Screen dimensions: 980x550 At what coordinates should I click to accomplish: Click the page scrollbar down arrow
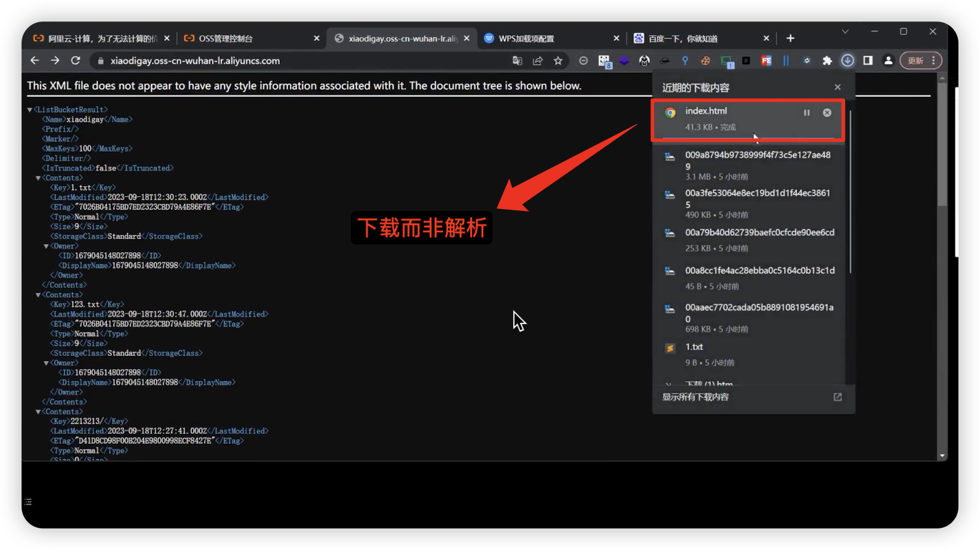pyautogui.click(x=942, y=456)
